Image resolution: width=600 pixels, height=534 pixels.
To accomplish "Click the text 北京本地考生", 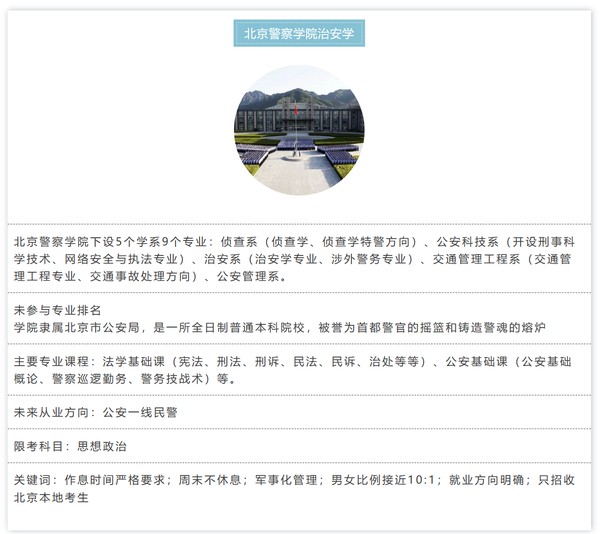I will (51, 498).
